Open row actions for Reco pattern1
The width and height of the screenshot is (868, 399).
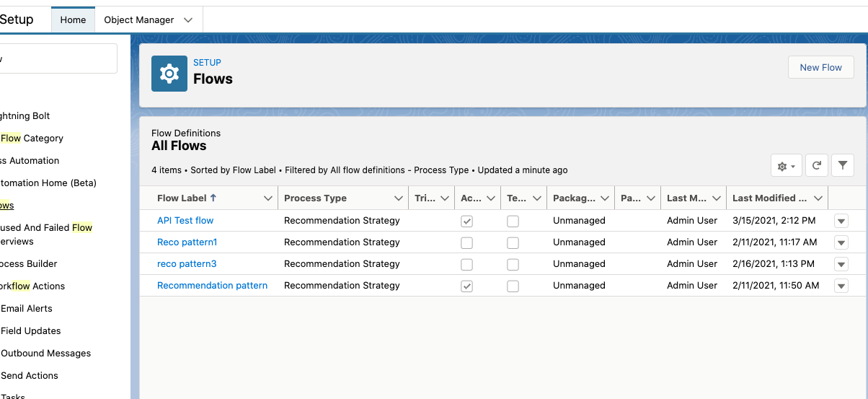(x=841, y=243)
